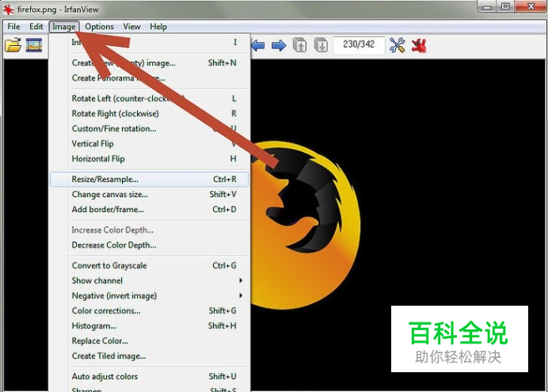
Task: Open the Options menu
Action: pos(99,27)
